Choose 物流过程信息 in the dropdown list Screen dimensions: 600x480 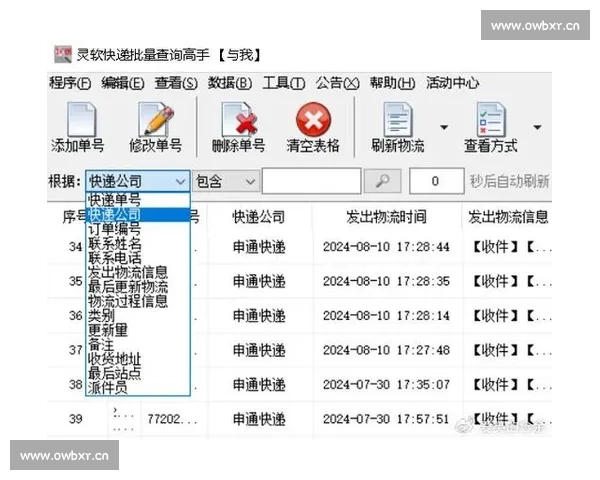tap(138, 301)
